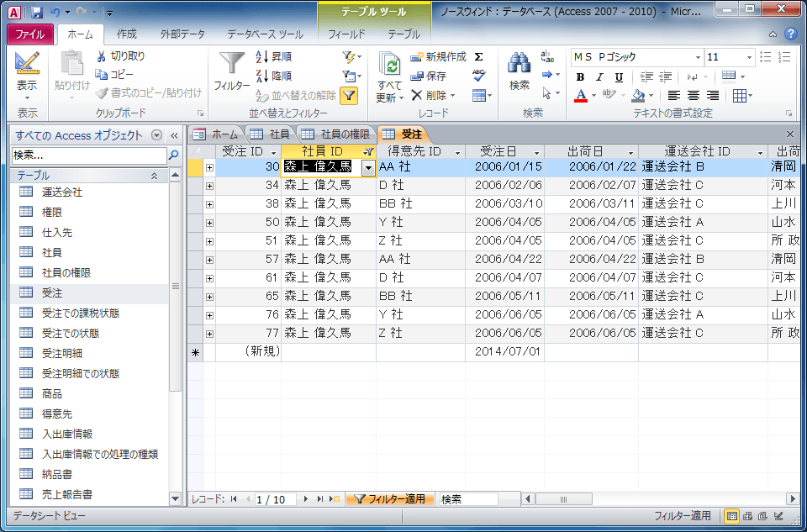Click the bullets list icon

(x=765, y=56)
